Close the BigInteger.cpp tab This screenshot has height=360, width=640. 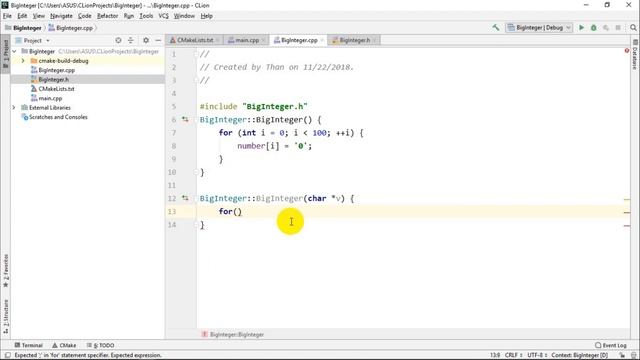click(x=322, y=40)
